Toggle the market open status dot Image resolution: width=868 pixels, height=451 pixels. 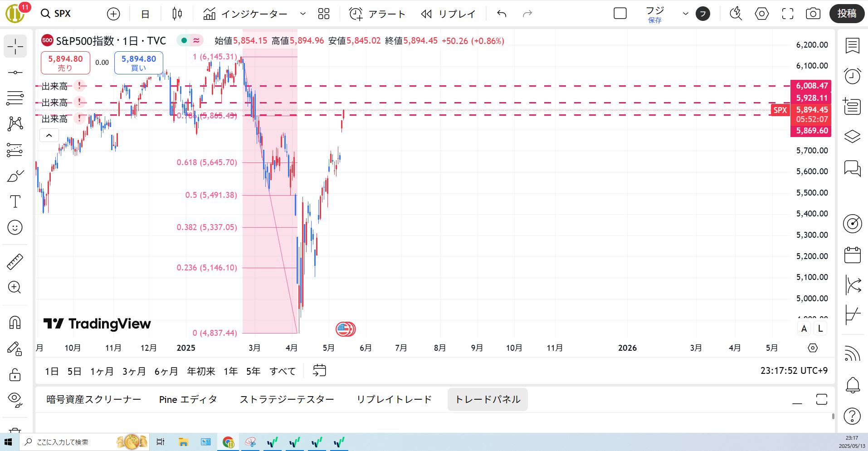click(x=184, y=41)
